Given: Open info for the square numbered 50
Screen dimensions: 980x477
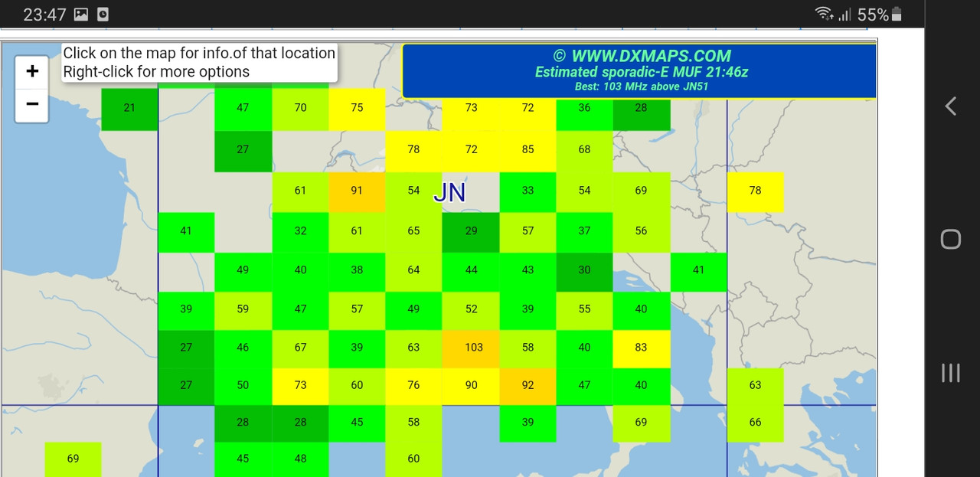Looking at the screenshot, I should point(243,385).
